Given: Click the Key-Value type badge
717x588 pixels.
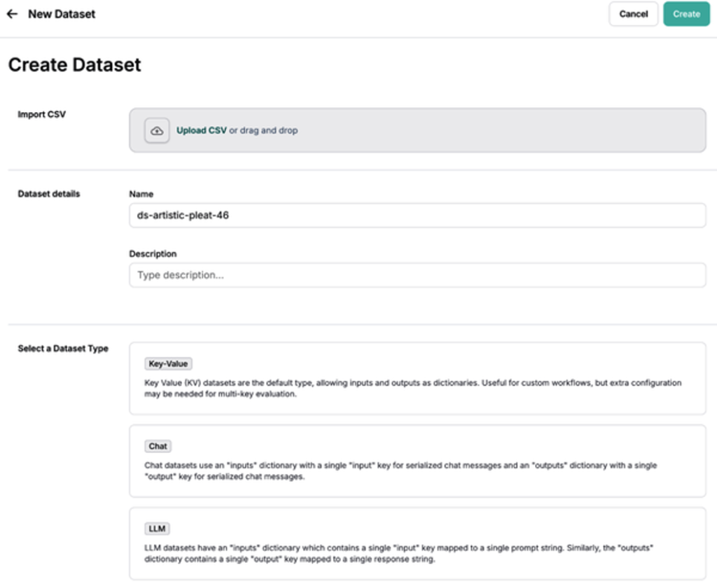Looking at the screenshot, I should coord(167,363).
